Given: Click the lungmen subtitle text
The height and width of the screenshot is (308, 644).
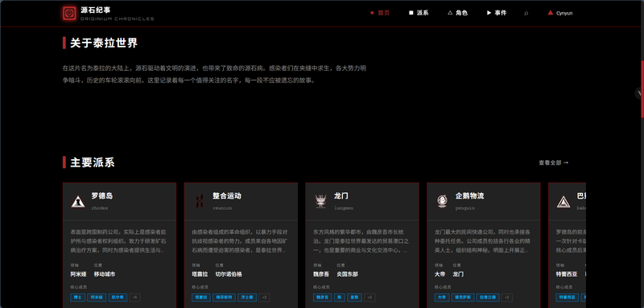Looking at the screenshot, I should click(344, 208).
